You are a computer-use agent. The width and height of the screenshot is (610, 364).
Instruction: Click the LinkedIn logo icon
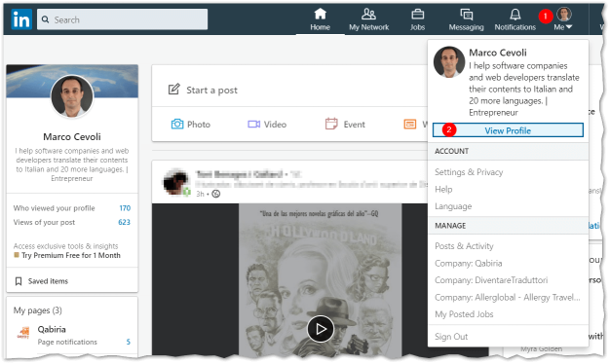pyautogui.click(x=21, y=19)
